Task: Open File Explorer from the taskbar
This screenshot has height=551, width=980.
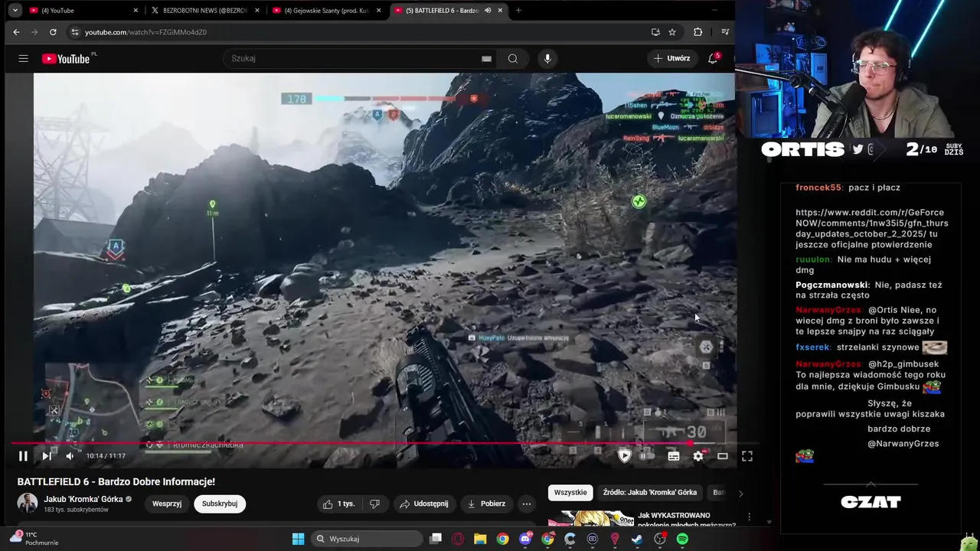Action: coord(480,539)
